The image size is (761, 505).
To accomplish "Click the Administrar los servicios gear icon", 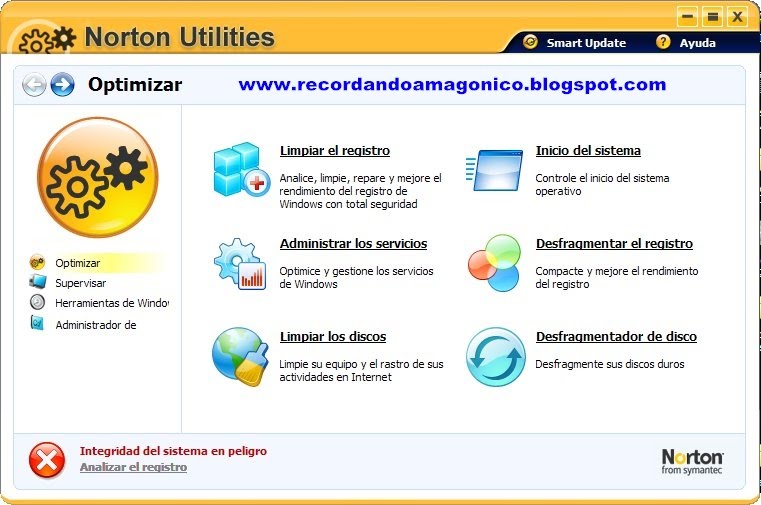I will point(240,264).
